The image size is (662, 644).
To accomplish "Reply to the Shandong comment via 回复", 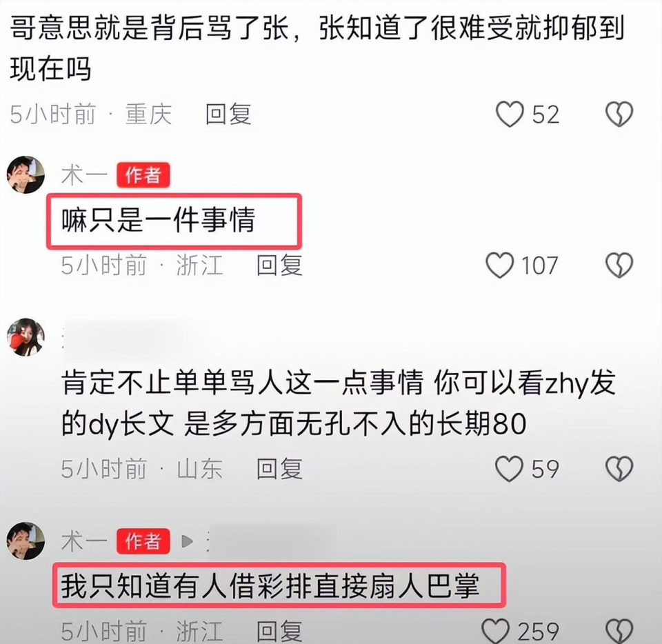I will coord(279,469).
